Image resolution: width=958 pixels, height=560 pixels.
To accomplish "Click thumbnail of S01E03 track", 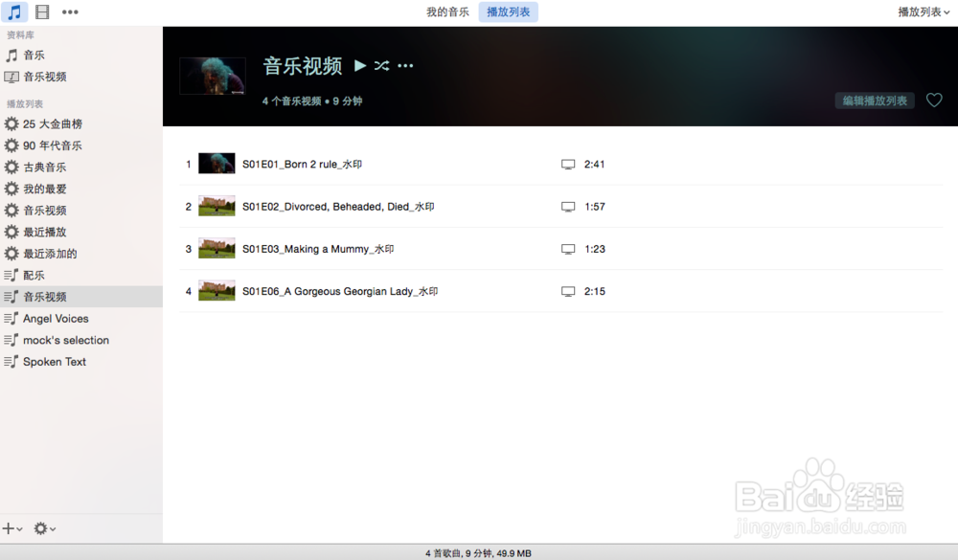I will click(x=217, y=249).
